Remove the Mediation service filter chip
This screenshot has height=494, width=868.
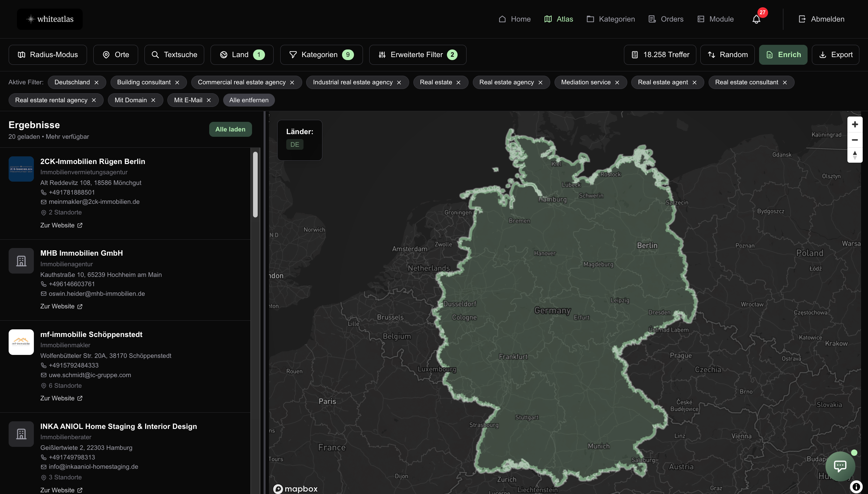pos(617,82)
